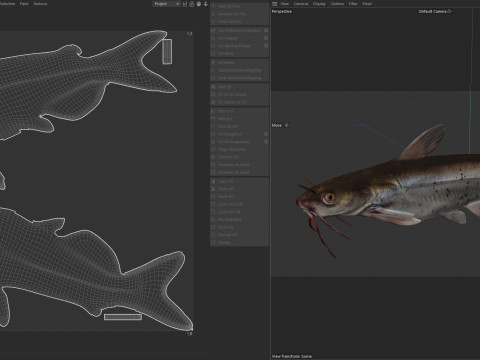Click the catfish's eye in the viewport

point(329,198)
